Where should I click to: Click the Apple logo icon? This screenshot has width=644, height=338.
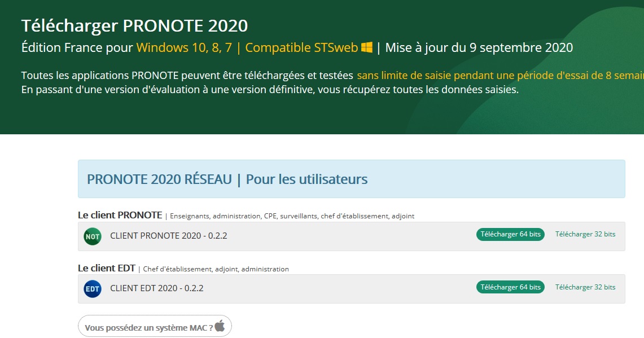point(220,326)
